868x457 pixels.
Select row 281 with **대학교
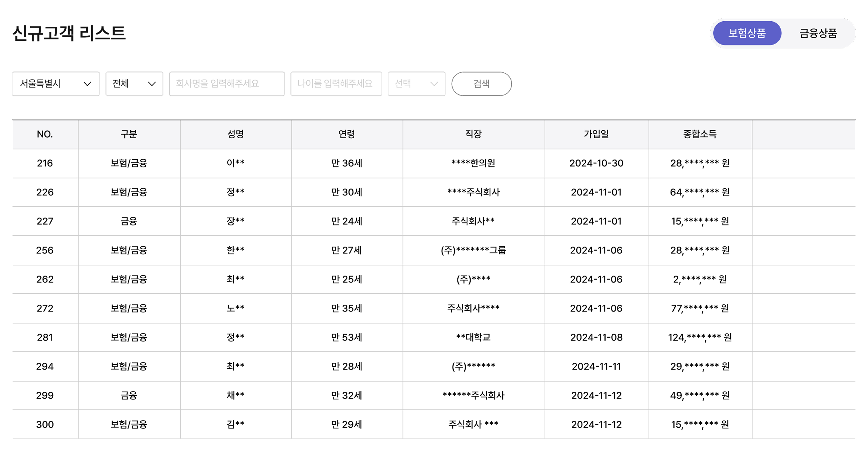(473, 337)
